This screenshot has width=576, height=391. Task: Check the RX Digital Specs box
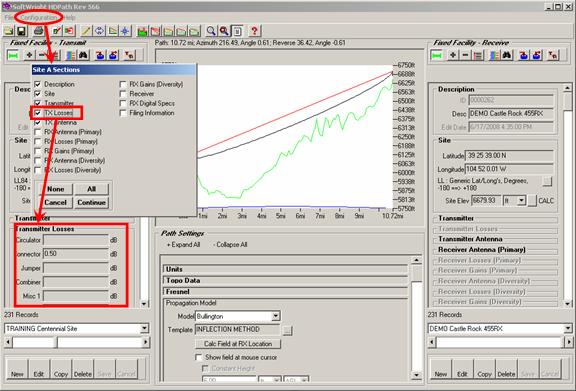(x=123, y=103)
